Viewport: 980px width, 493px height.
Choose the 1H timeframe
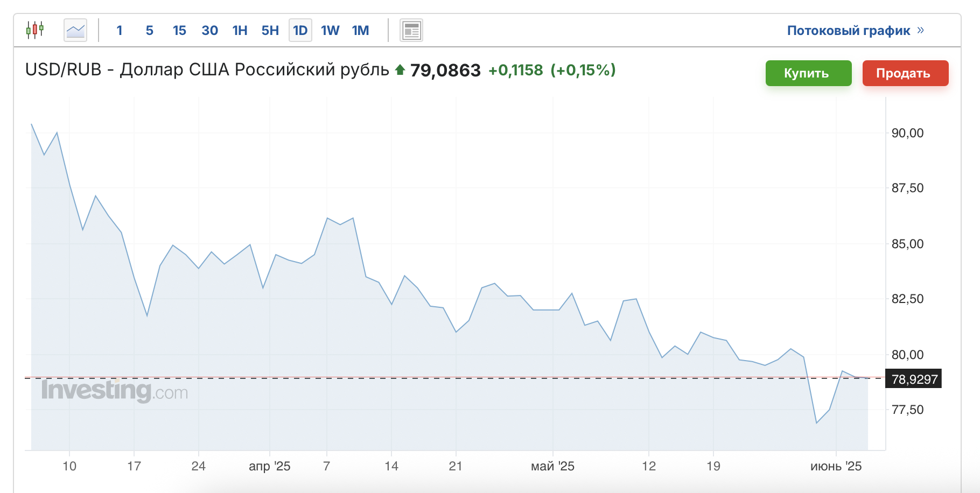[x=240, y=30]
